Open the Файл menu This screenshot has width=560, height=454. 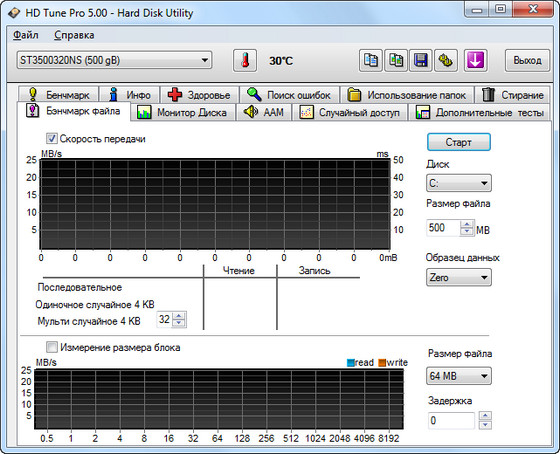coord(26,35)
